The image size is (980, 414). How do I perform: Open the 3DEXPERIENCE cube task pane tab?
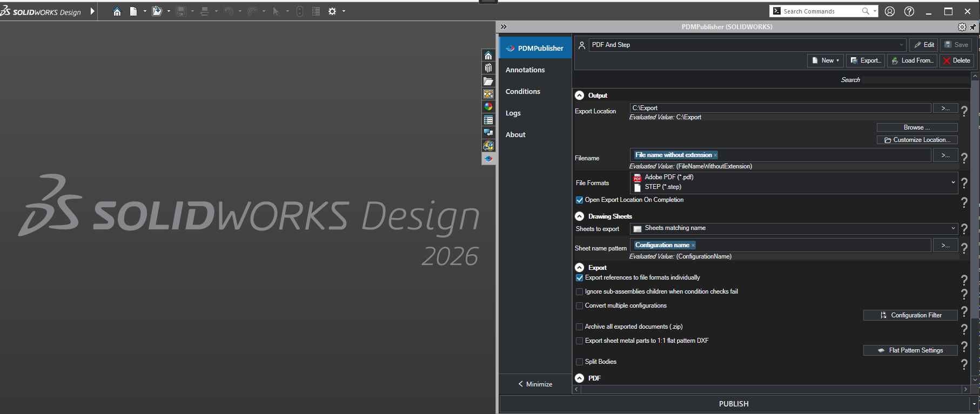coord(488,146)
